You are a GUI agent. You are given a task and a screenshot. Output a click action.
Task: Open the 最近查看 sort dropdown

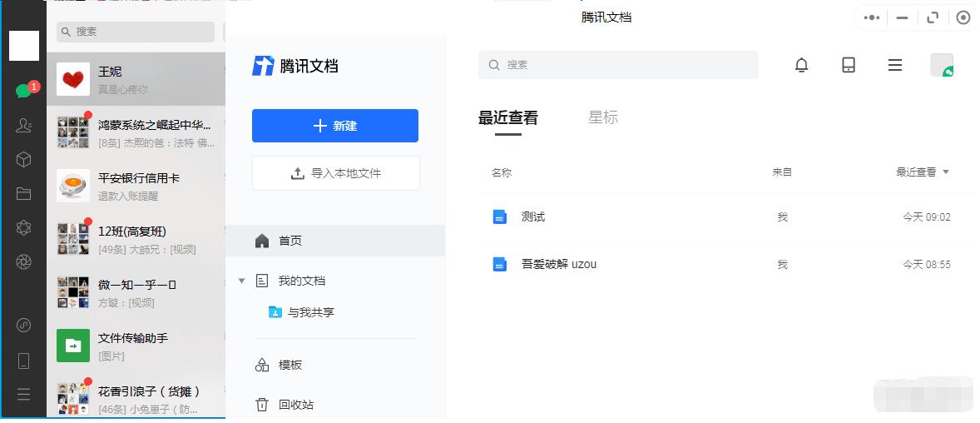point(923,172)
